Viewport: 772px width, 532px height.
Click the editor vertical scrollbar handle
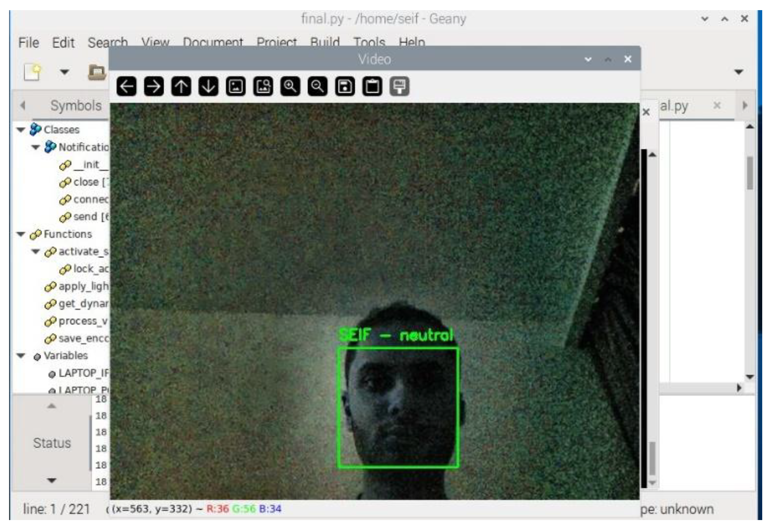coord(750,173)
